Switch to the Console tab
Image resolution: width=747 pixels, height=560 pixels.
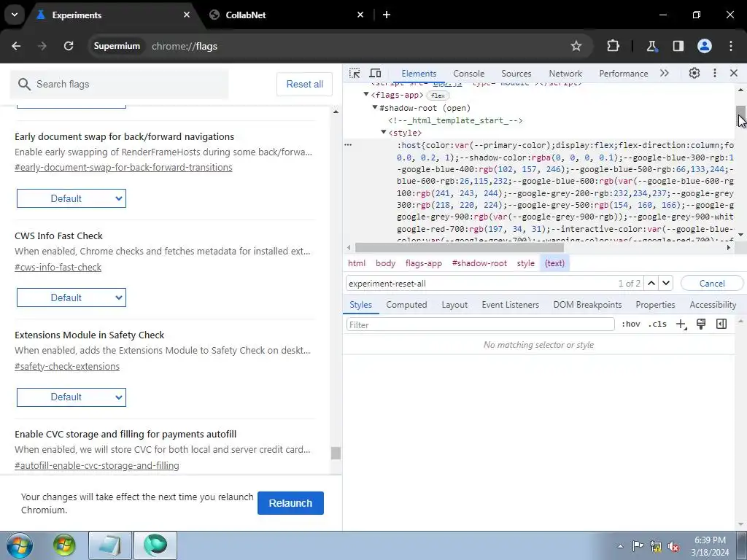coord(469,74)
